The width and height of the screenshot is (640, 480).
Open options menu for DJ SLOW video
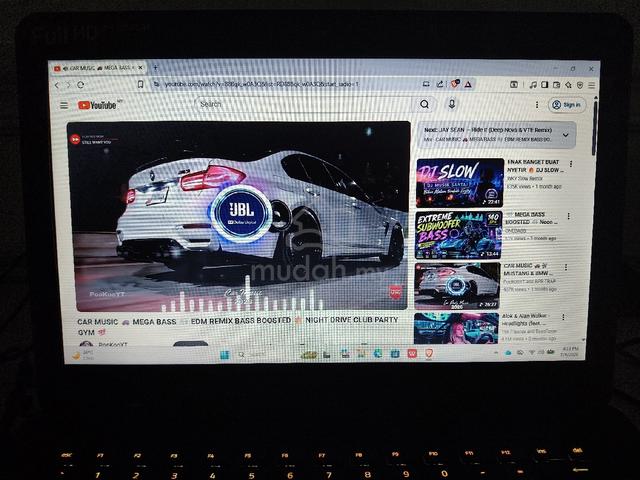point(571,164)
